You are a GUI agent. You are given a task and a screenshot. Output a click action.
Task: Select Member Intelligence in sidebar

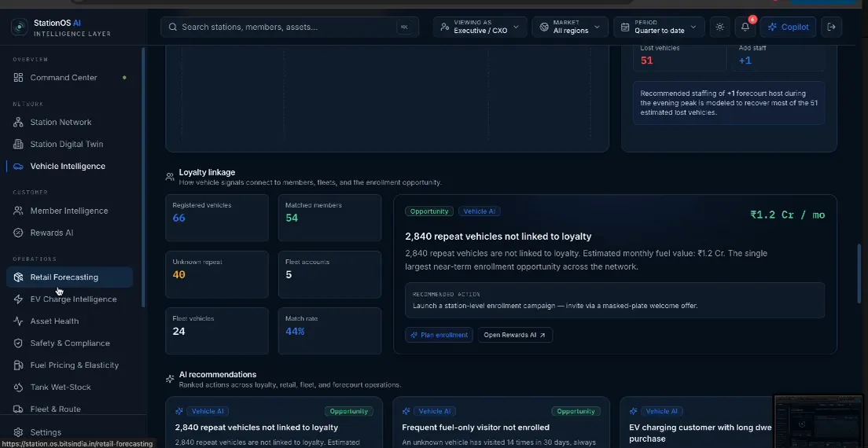pos(69,211)
